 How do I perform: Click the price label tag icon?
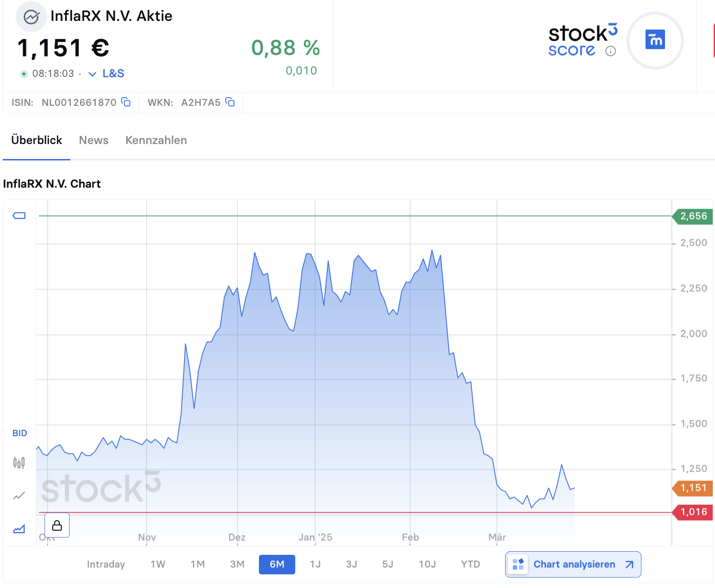point(19,215)
